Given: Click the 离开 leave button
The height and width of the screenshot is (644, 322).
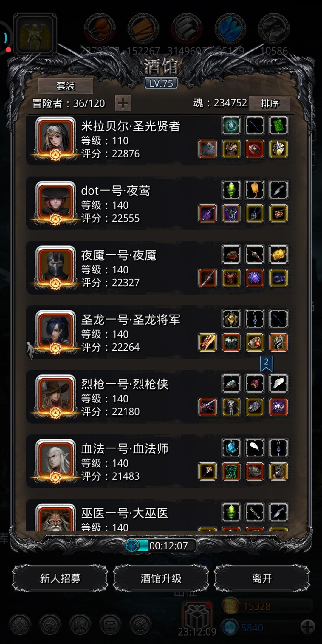Looking at the screenshot, I should 262,578.
